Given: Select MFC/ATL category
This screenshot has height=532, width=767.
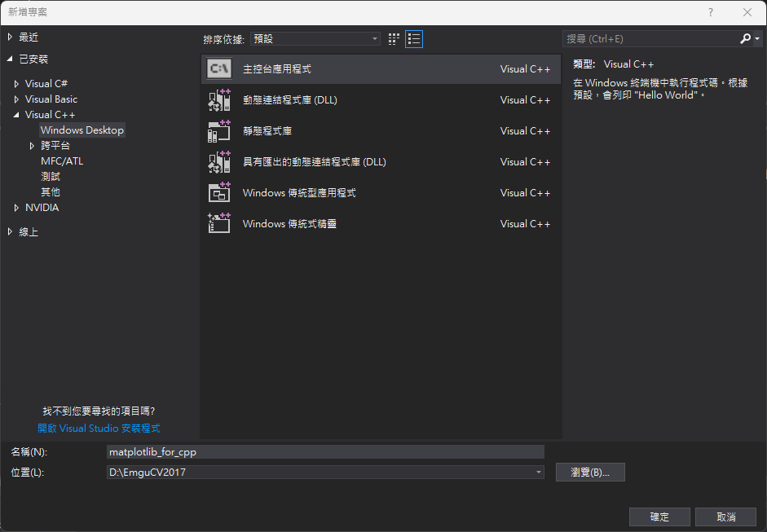Looking at the screenshot, I should (x=62, y=160).
